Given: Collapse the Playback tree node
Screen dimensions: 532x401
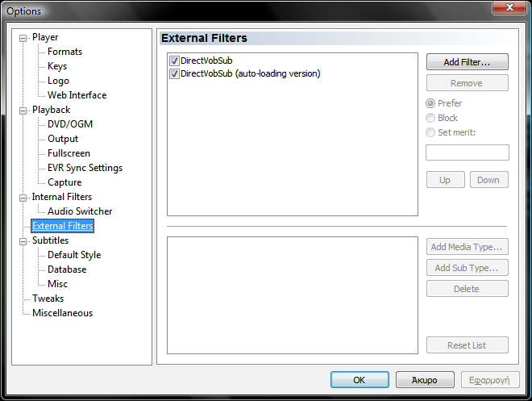Looking at the screenshot, I should tap(23, 111).
